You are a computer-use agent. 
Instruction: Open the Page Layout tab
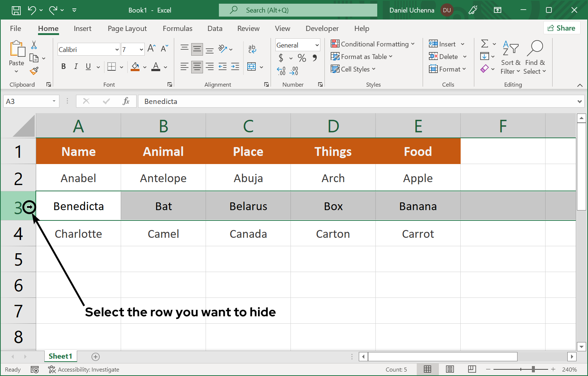point(127,28)
